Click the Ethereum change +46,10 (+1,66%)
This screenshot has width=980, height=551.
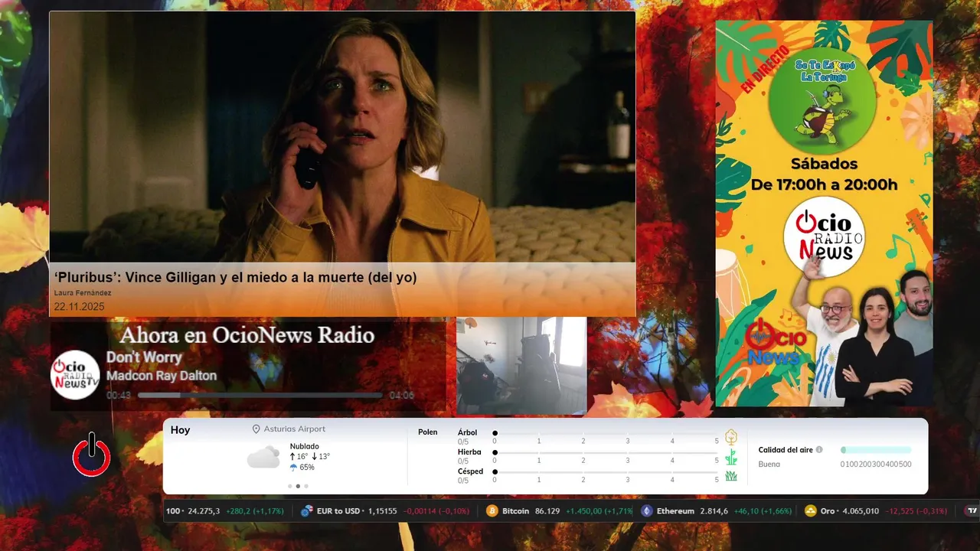tap(763, 511)
